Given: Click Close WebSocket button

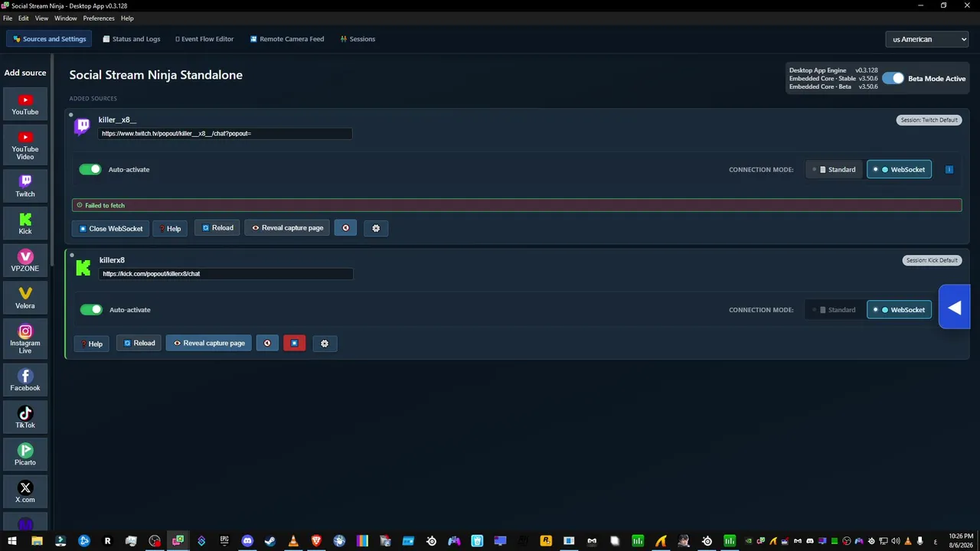Looking at the screenshot, I should pyautogui.click(x=111, y=229).
